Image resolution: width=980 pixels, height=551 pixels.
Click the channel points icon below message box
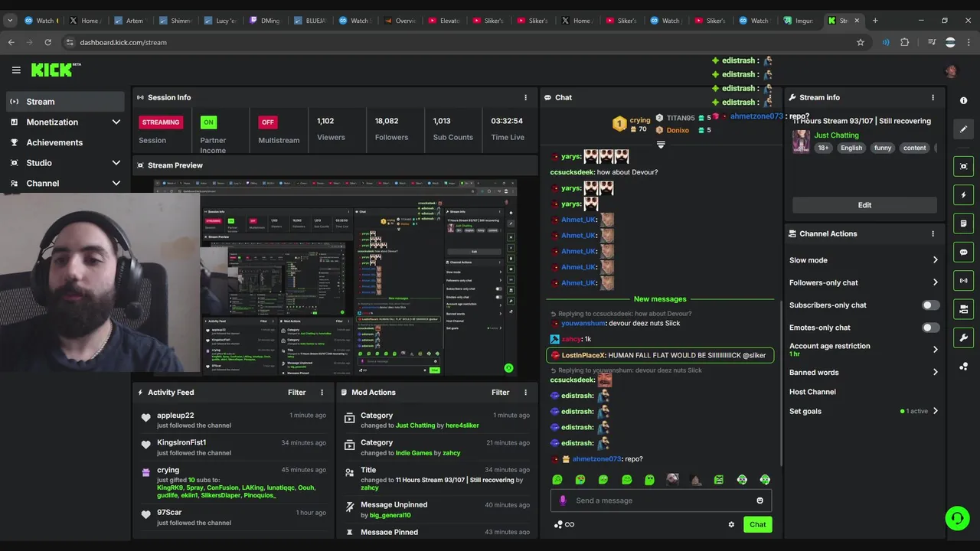coord(564,524)
